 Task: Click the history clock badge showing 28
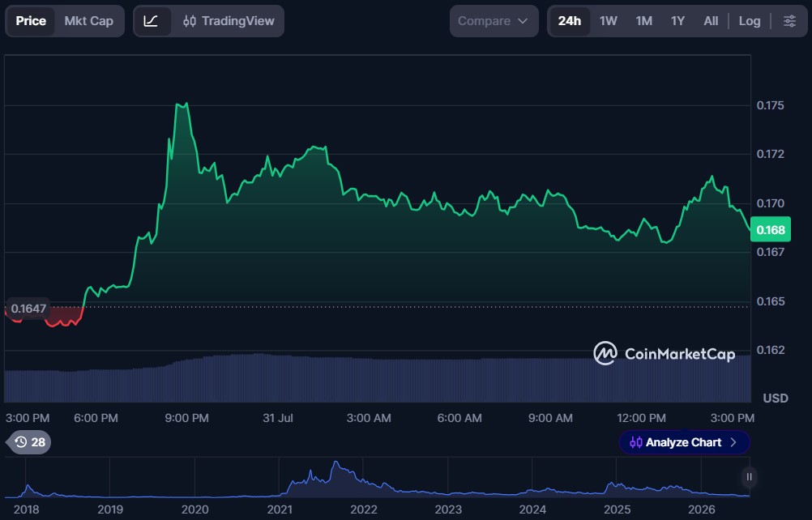[x=30, y=442]
